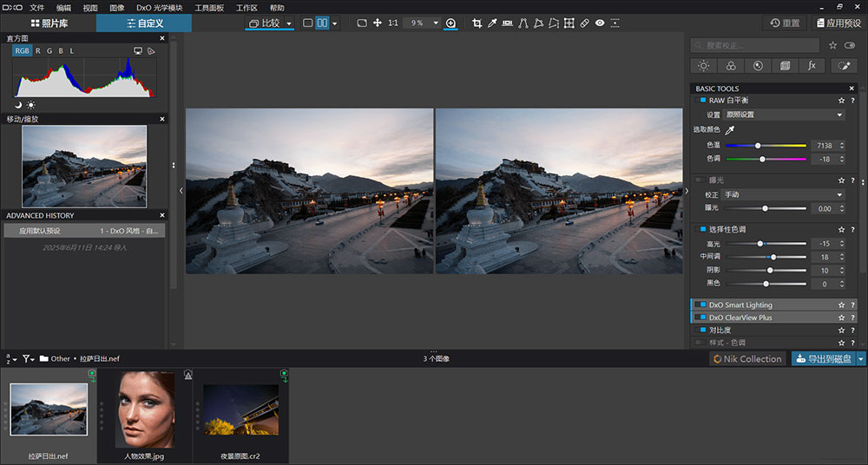The height and width of the screenshot is (465, 868).
Task: Open the 文件 menu
Action: [37, 8]
